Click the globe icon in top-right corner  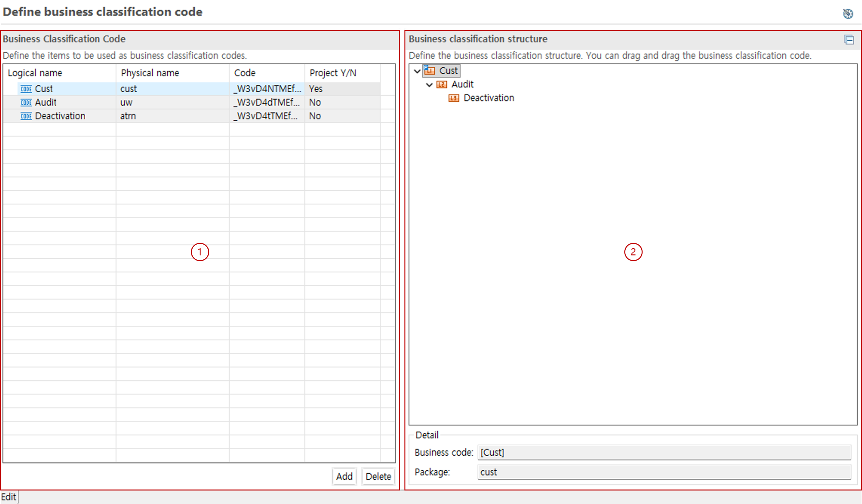848,14
